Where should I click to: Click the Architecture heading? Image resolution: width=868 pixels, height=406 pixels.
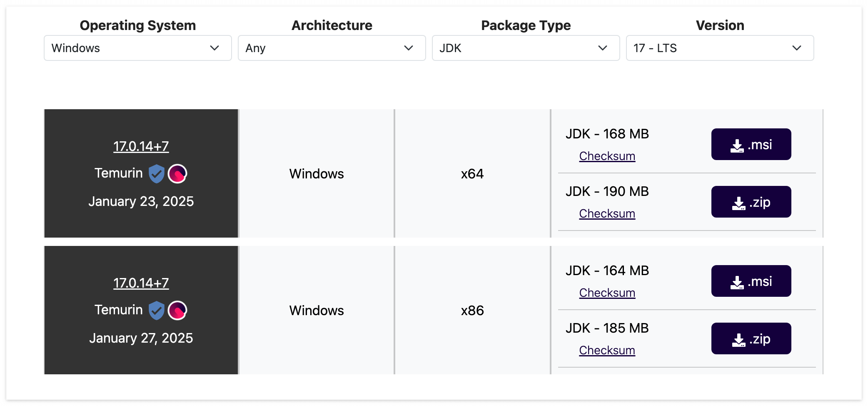coord(332,25)
